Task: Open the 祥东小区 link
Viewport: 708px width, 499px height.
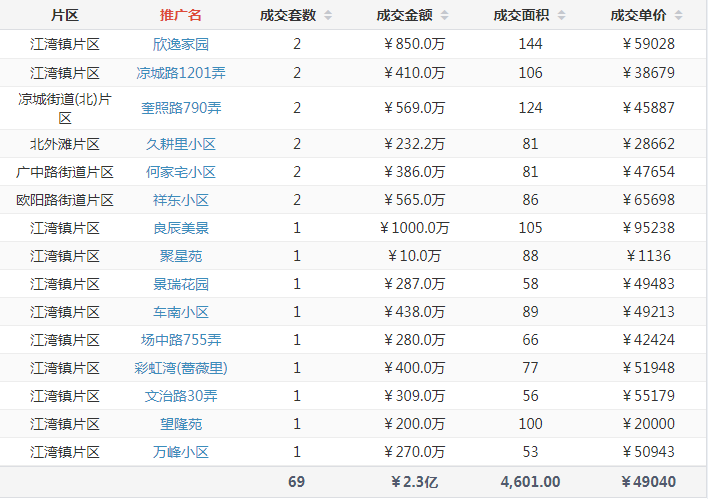Action: coord(181,200)
